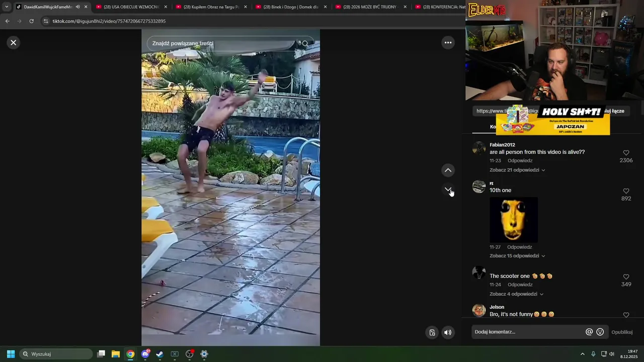This screenshot has height=362, width=644.
Task: Click Fabian2012's avatar picture
Action: (479, 148)
